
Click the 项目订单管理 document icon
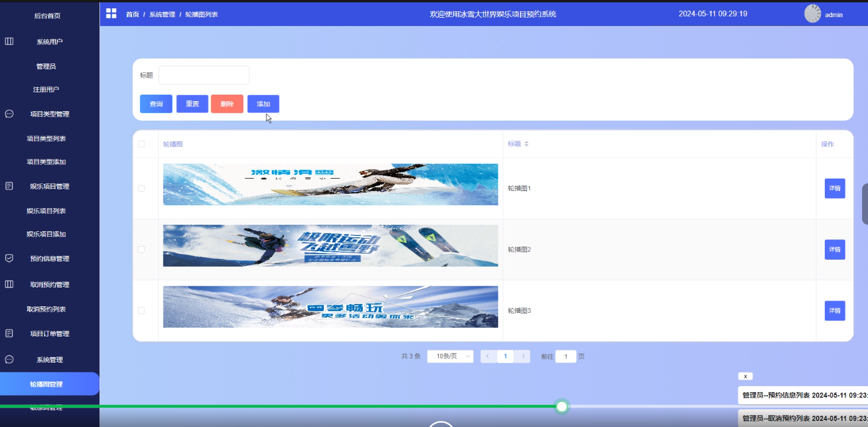pyautogui.click(x=9, y=334)
